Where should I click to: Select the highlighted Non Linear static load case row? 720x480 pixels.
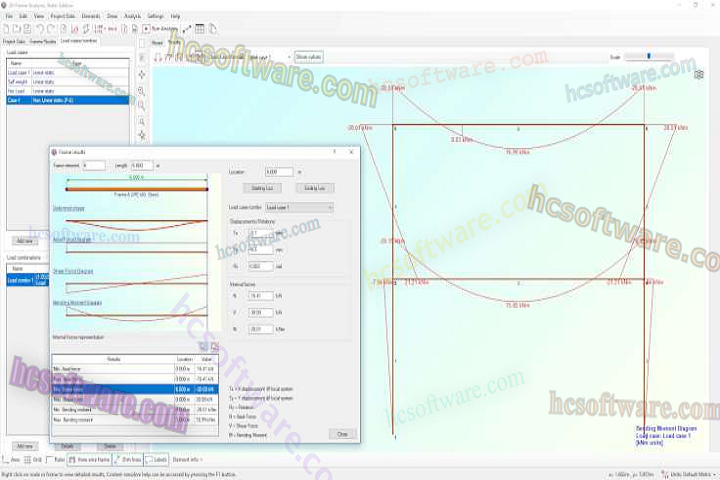(68, 100)
